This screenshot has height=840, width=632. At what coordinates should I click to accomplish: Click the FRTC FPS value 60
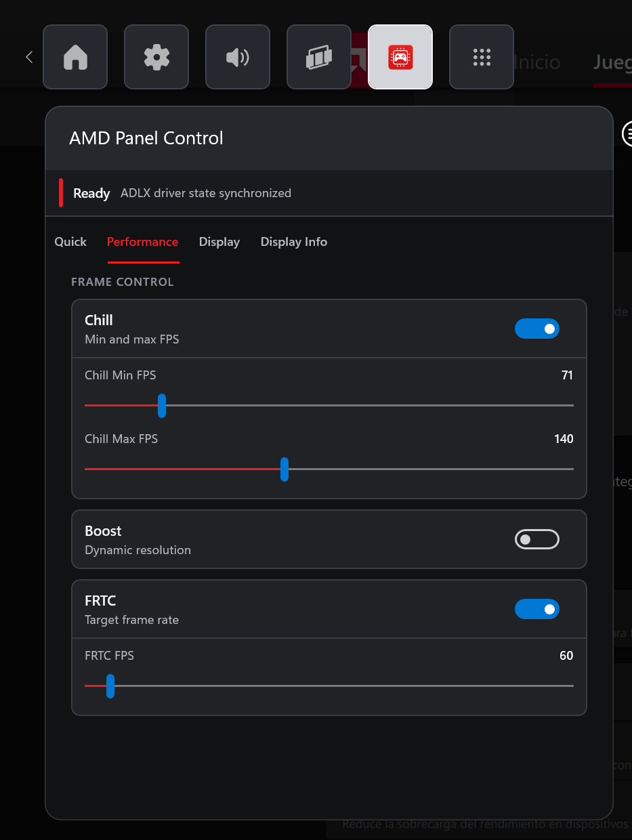566,656
